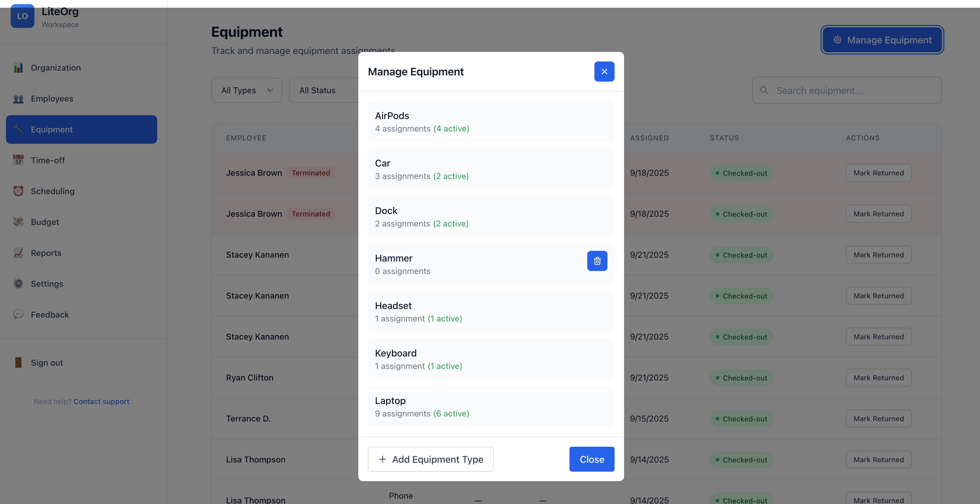Follow the Contact support link
This screenshot has width=980, height=504.
click(x=101, y=402)
